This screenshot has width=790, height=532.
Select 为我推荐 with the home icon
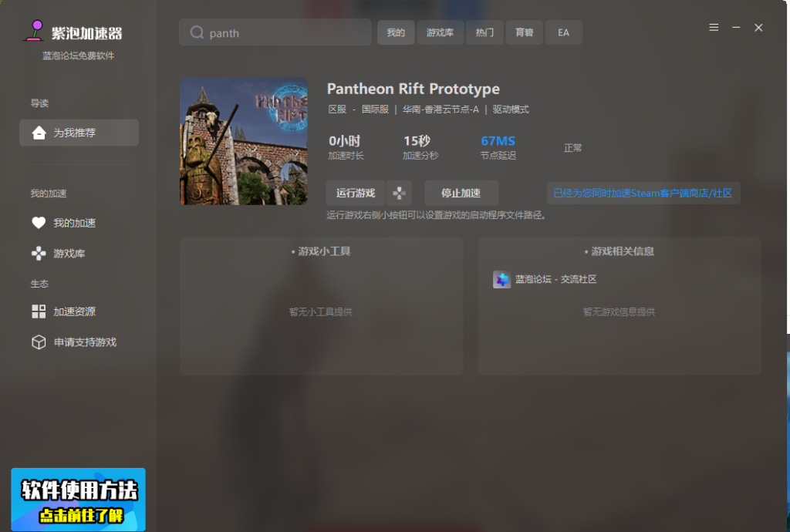pyautogui.click(x=79, y=133)
